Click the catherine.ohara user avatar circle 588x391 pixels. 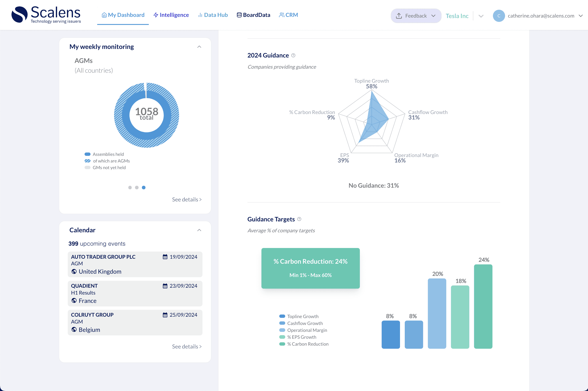pos(498,16)
